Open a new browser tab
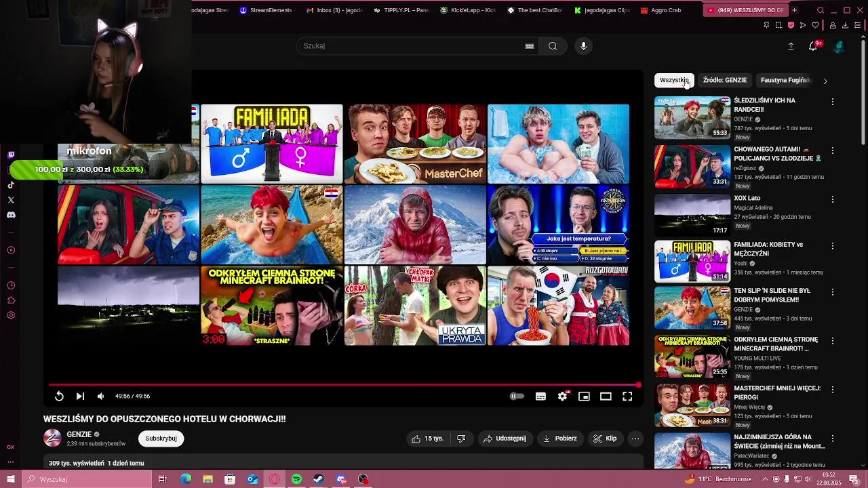The height and width of the screenshot is (488, 868). click(x=794, y=10)
